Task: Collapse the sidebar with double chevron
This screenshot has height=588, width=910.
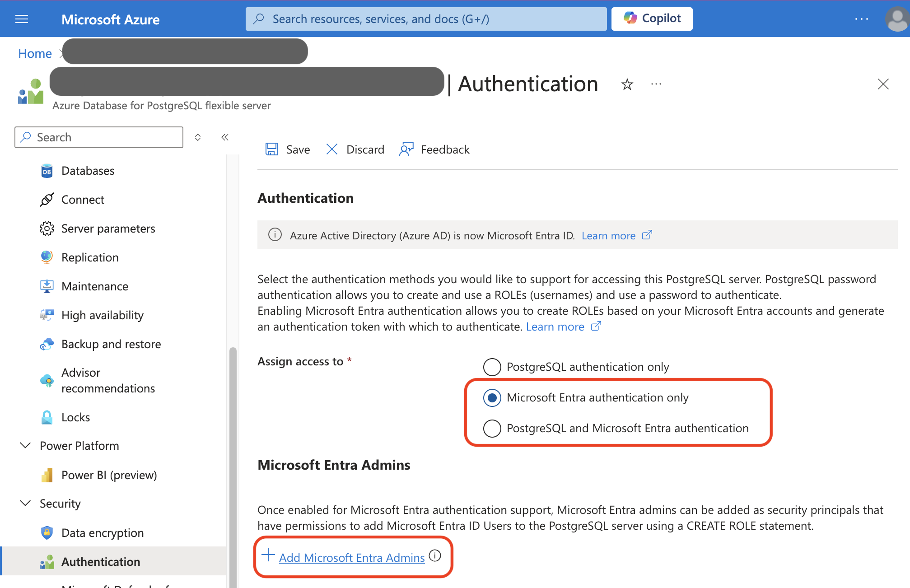Action: 225,137
